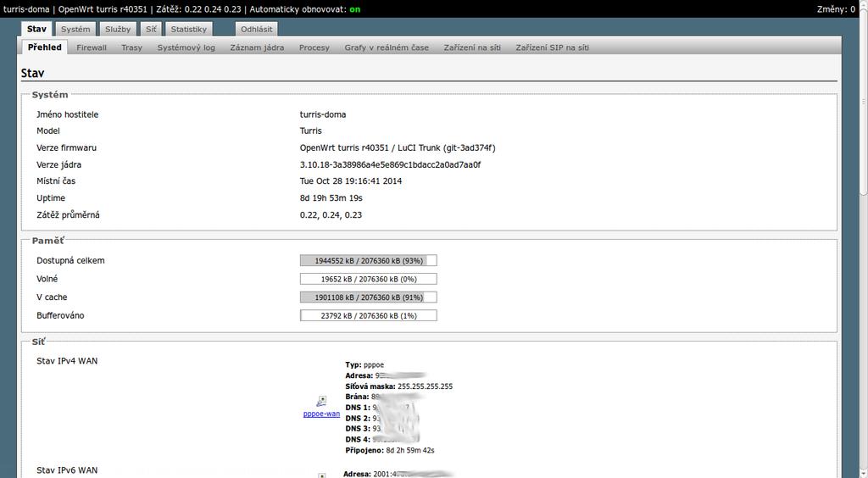Screen dimensions: 868x478
Task: Open Zařízení na síti subtab
Action: click(472, 47)
